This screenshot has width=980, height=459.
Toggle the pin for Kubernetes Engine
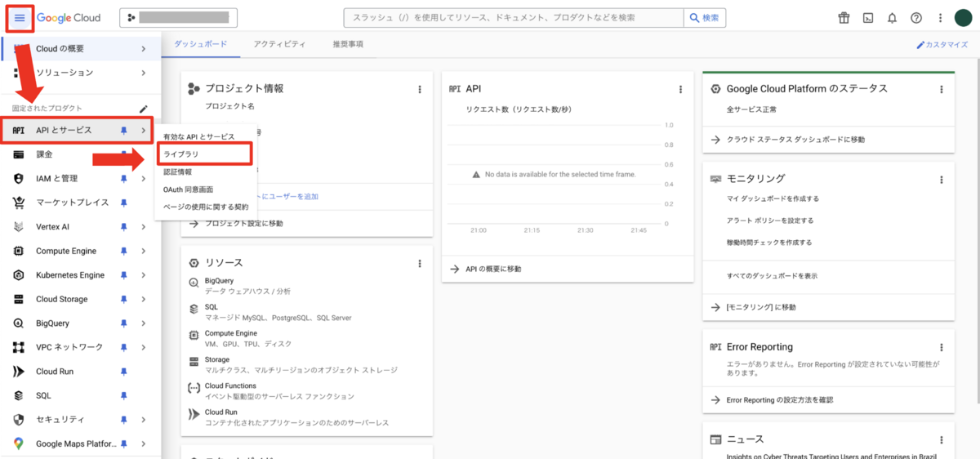124,275
